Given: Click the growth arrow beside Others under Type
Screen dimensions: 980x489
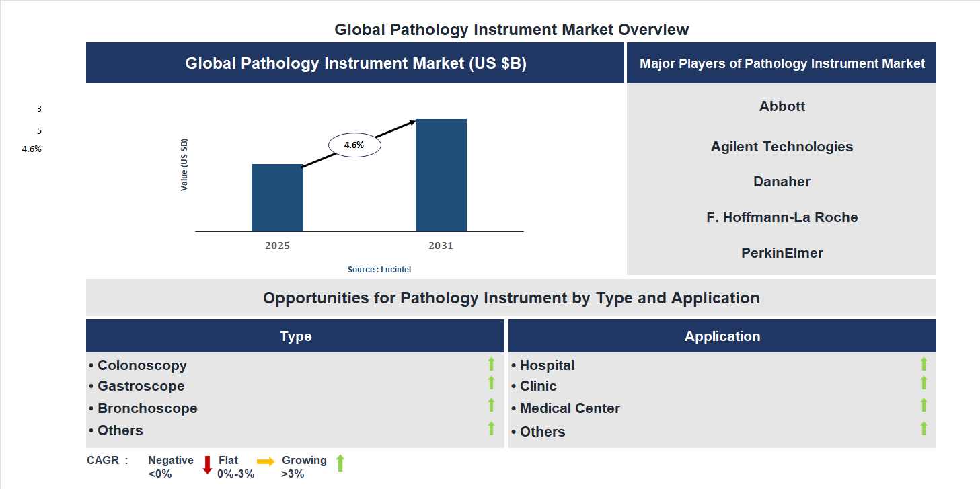Looking at the screenshot, I should click(x=490, y=428).
